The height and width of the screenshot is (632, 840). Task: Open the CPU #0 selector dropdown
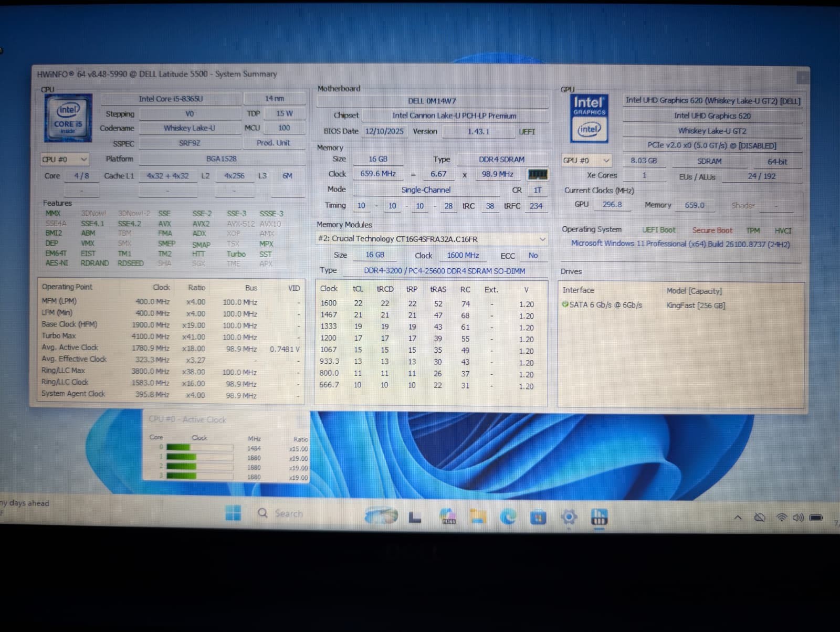click(65, 159)
